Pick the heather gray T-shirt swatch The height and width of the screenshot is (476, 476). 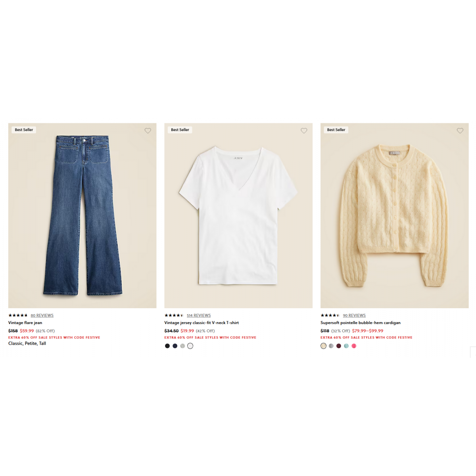click(x=182, y=346)
